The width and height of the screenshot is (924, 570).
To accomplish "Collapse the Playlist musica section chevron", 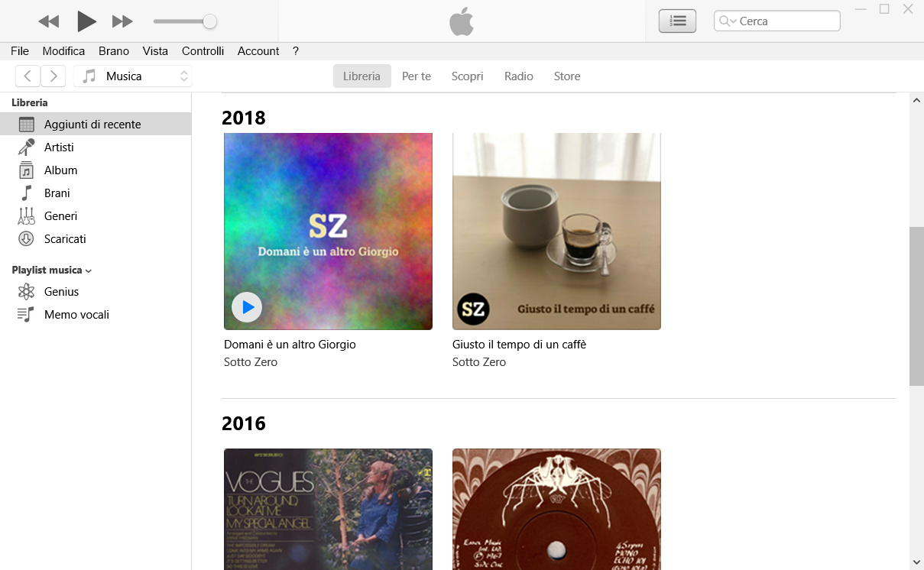I will [89, 270].
